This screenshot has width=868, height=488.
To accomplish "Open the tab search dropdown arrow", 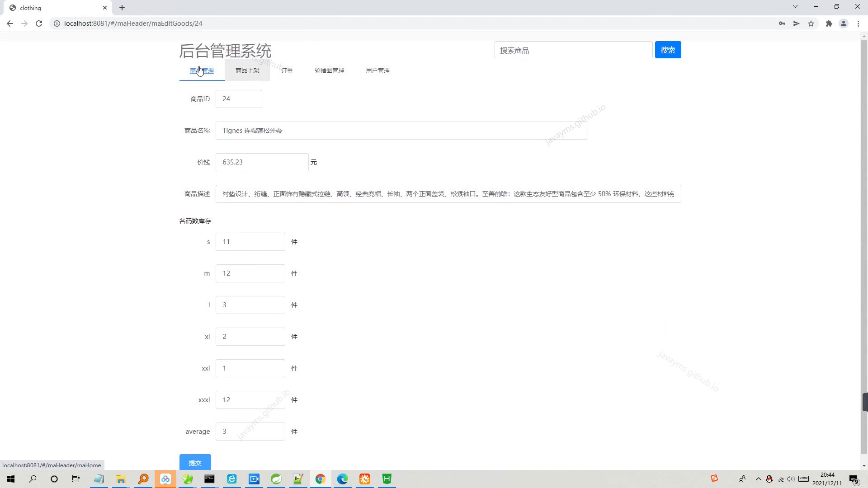I will (x=795, y=7).
